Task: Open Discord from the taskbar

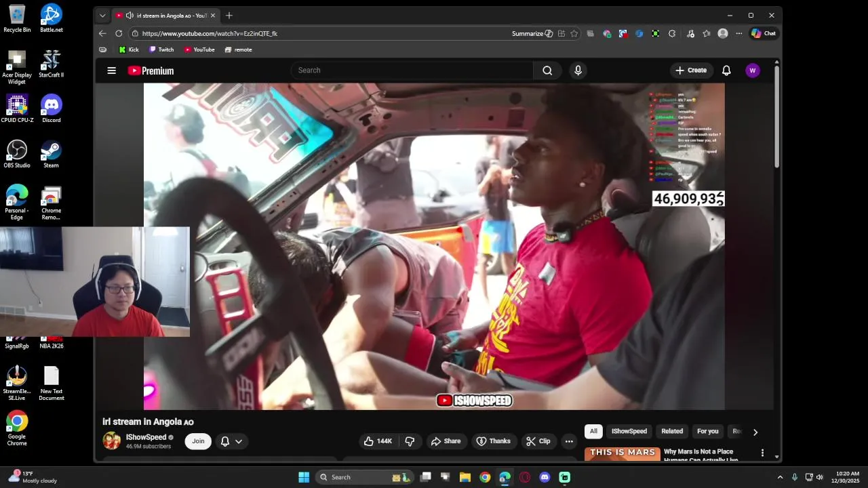Action: pos(545,477)
